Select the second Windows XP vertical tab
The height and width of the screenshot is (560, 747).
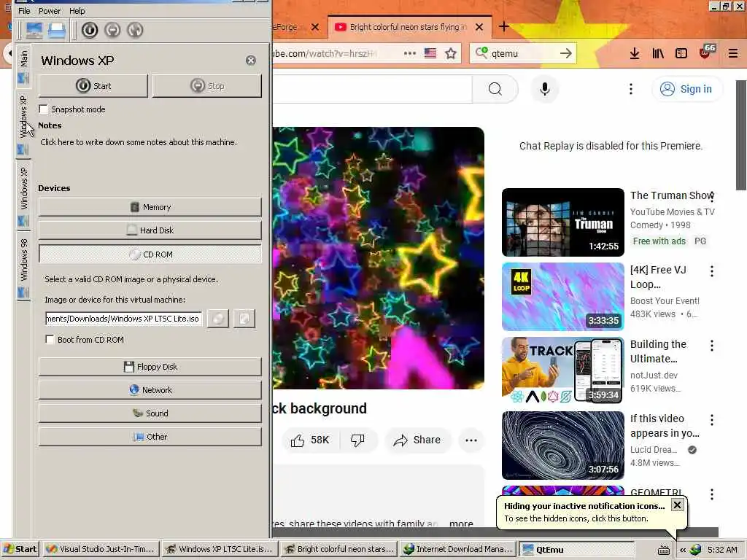click(24, 195)
